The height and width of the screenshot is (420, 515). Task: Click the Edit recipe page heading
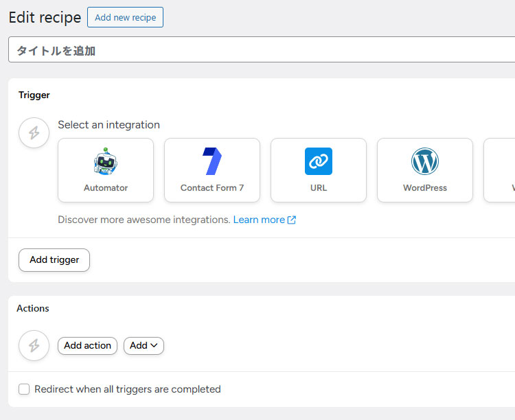point(45,18)
